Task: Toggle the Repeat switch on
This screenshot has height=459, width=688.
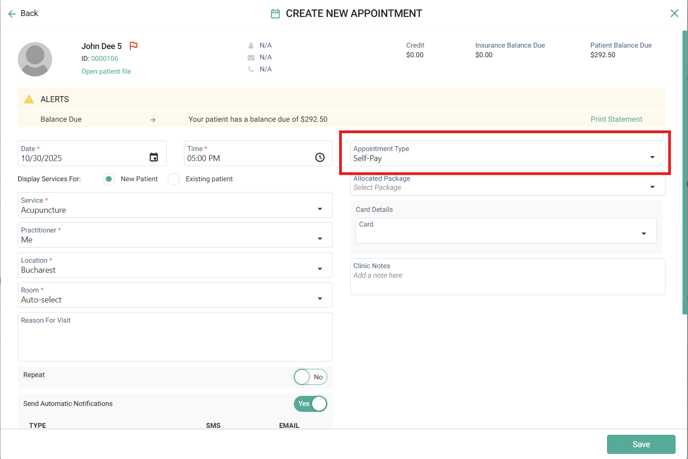Action: click(x=310, y=377)
